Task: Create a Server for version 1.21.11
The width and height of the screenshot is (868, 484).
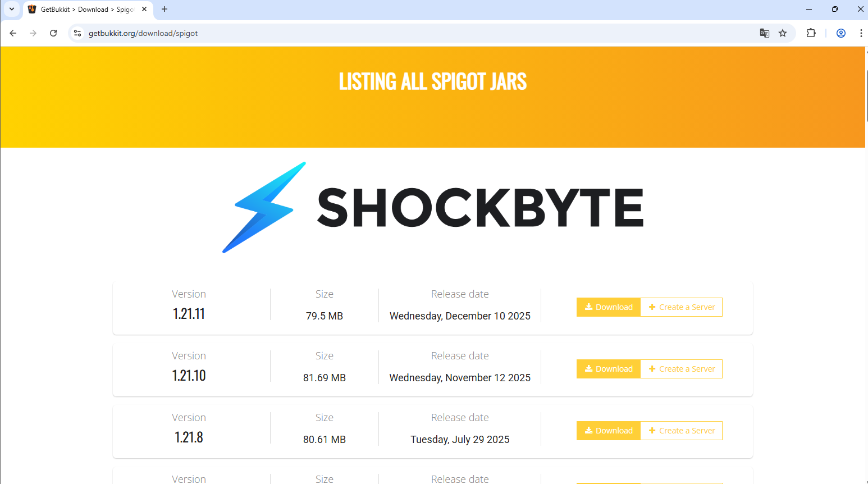Action: point(682,307)
